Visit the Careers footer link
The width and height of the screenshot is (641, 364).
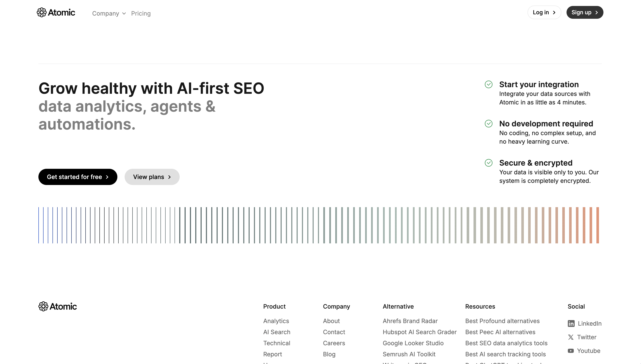pyautogui.click(x=334, y=343)
